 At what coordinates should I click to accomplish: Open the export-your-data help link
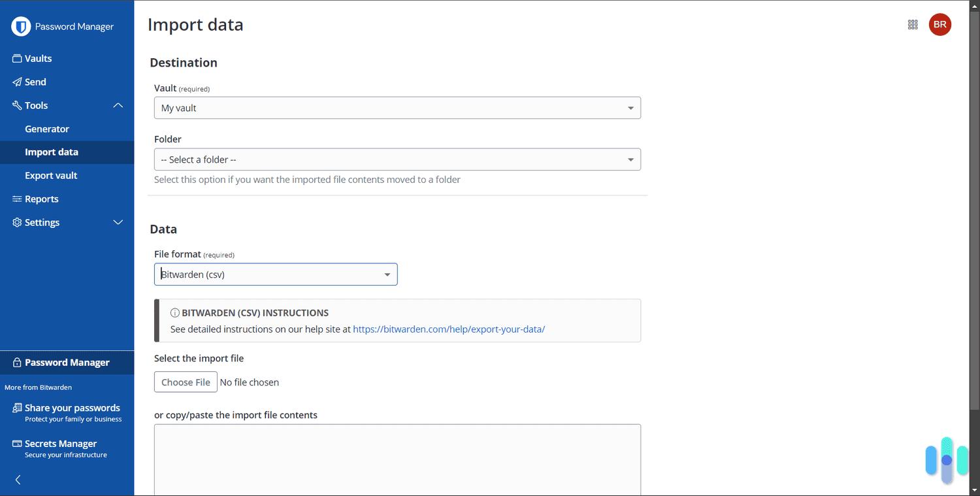click(x=449, y=329)
